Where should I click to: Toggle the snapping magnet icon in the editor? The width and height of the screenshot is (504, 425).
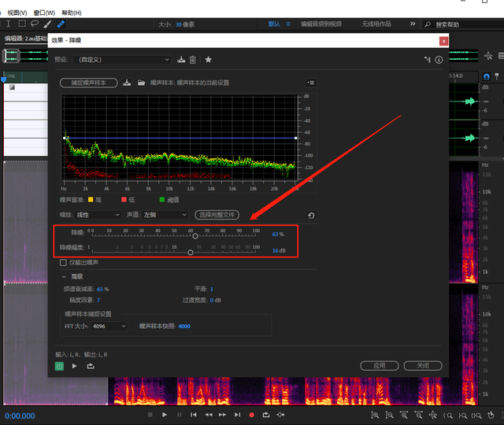coord(487,76)
